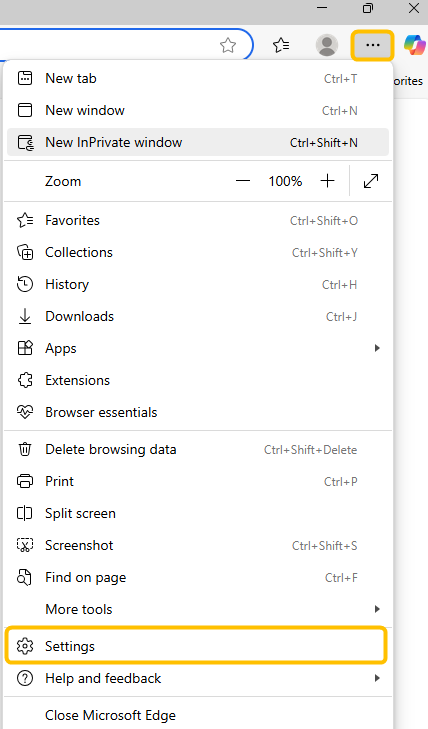Screen dimensions: 428x729
Task: Open the History menu entry
Action: pyautogui.click(x=198, y=284)
